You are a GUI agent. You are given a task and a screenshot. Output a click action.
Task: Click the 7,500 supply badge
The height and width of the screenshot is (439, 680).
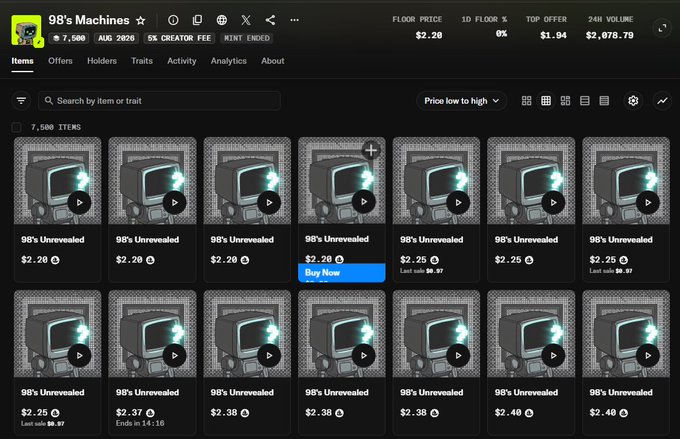[x=69, y=38]
